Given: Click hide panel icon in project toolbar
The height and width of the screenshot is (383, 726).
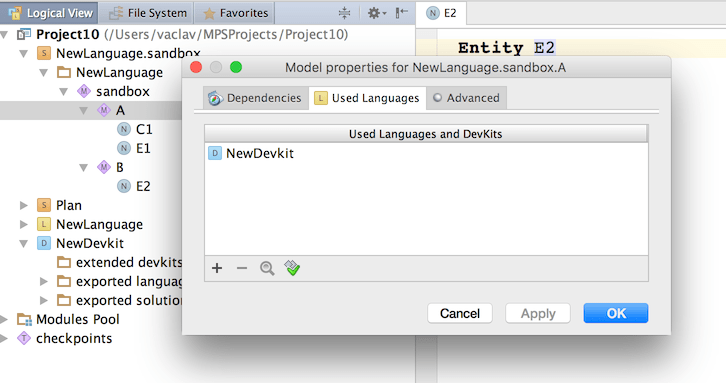Looking at the screenshot, I should click(401, 13).
